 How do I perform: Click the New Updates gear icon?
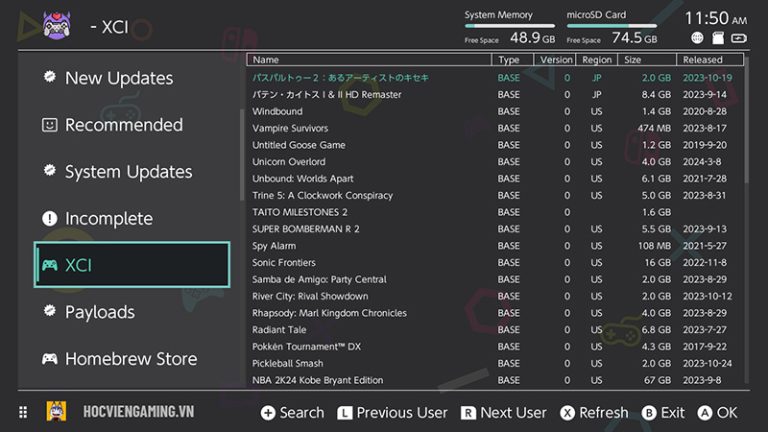tap(49, 77)
